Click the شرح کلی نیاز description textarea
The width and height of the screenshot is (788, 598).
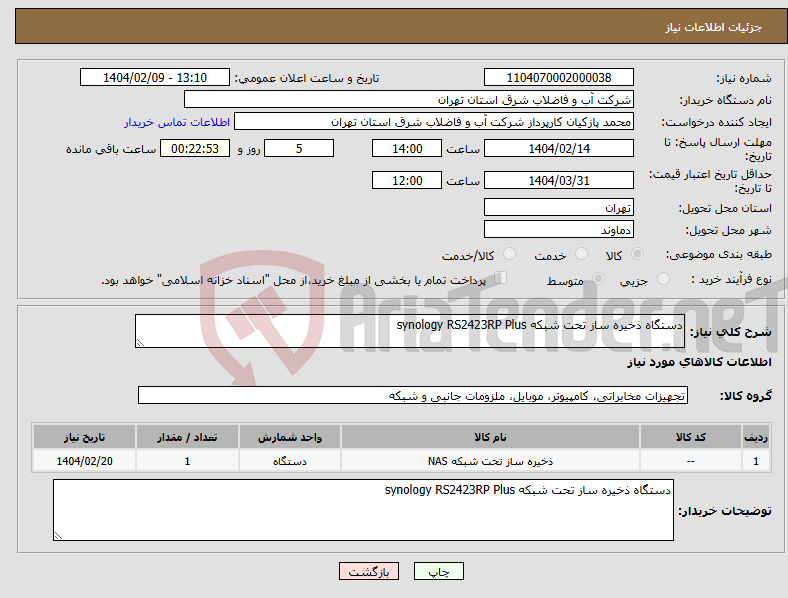(x=410, y=331)
